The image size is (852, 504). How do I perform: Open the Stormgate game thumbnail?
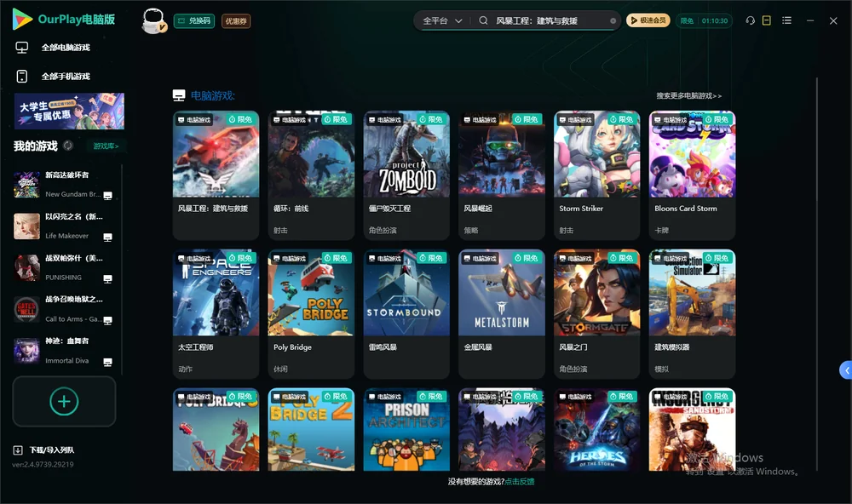tap(596, 293)
